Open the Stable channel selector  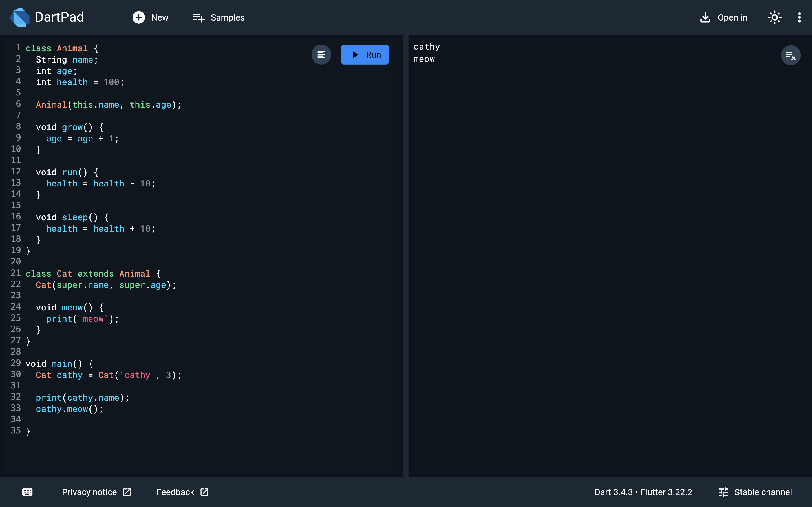755,492
